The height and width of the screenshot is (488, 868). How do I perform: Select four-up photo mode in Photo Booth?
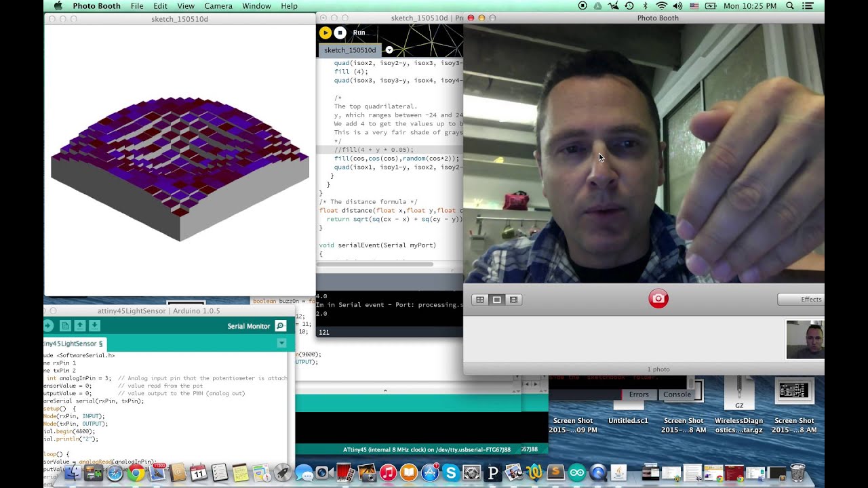pyautogui.click(x=480, y=300)
